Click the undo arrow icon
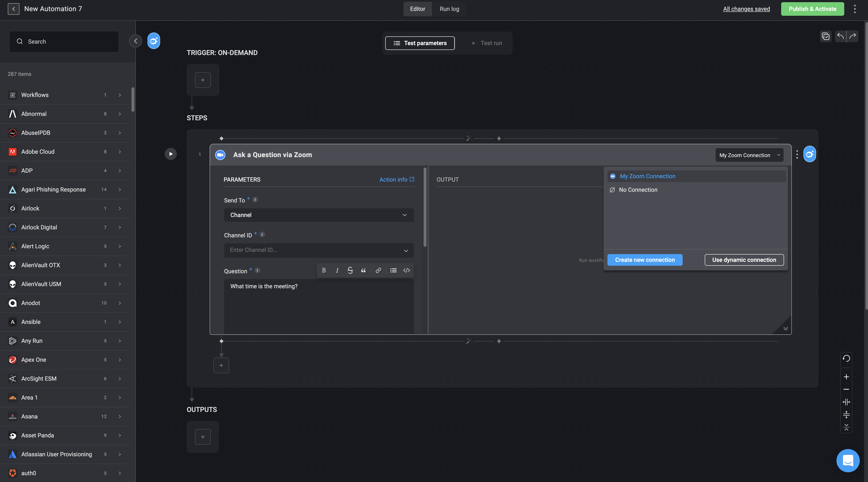Image resolution: width=868 pixels, height=482 pixels. pyautogui.click(x=840, y=36)
